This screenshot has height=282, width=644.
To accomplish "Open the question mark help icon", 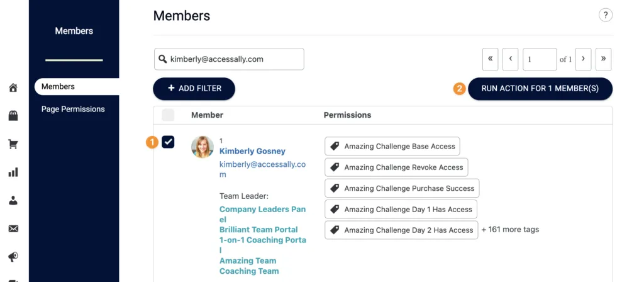I will [605, 15].
